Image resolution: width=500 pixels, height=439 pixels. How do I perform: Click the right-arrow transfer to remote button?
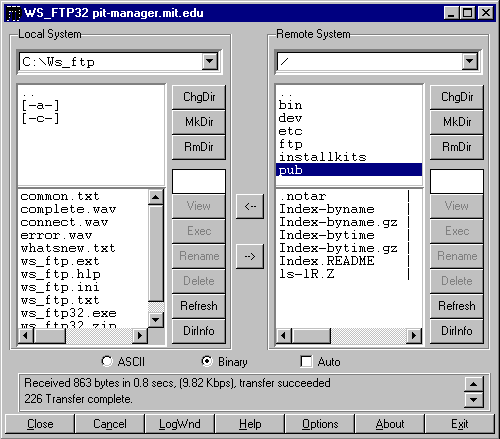click(x=250, y=256)
